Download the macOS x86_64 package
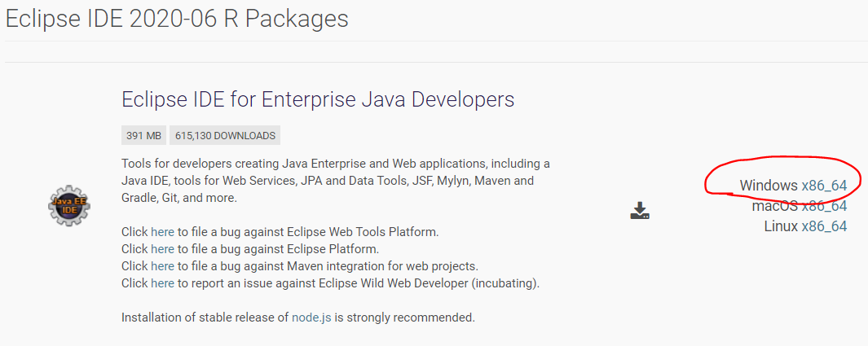 pyautogui.click(x=824, y=206)
